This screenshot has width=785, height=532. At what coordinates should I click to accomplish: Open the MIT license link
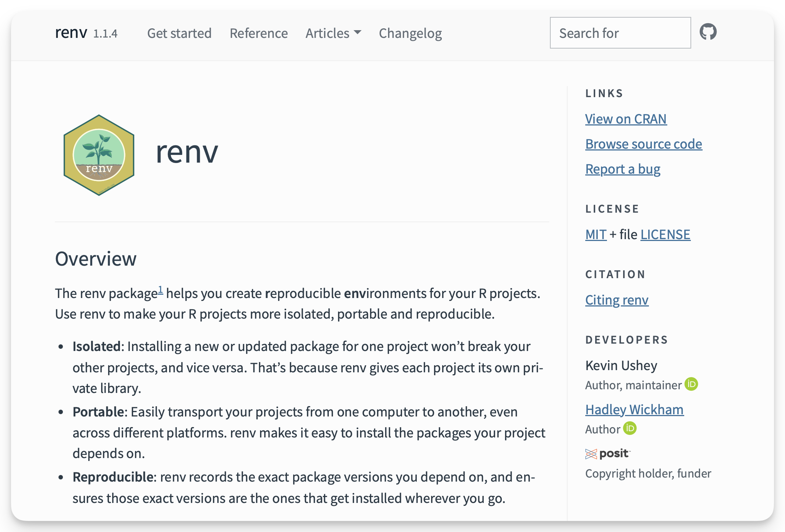coord(596,234)
